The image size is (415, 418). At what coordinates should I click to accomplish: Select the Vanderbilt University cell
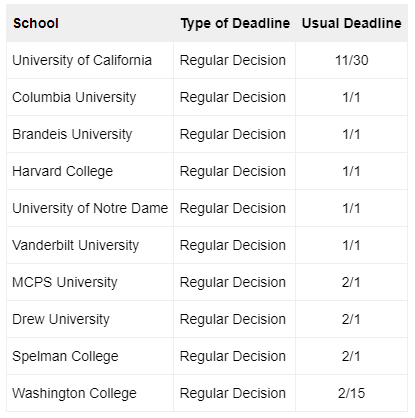(90, 245)
